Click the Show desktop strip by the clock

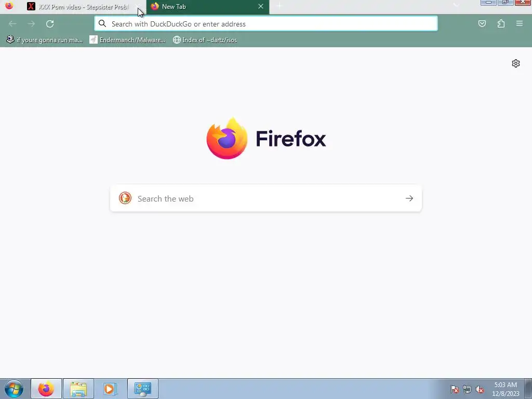coord(528,389)
